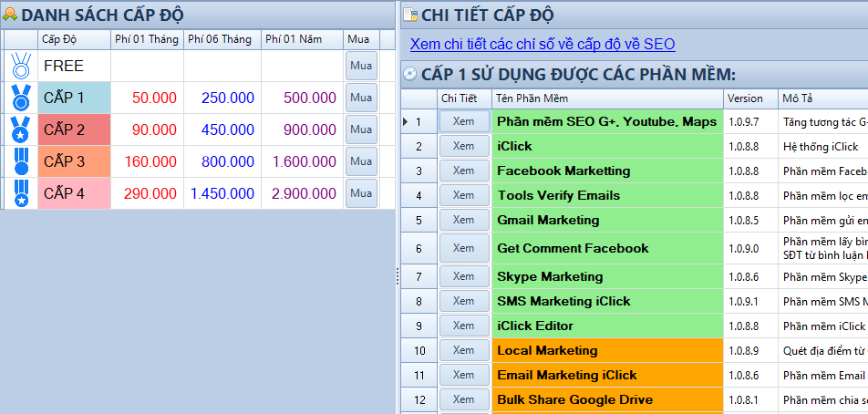The height and width of the screenshot is (414, 868).
Task: Click row header number 7
Action: [419, 276]
